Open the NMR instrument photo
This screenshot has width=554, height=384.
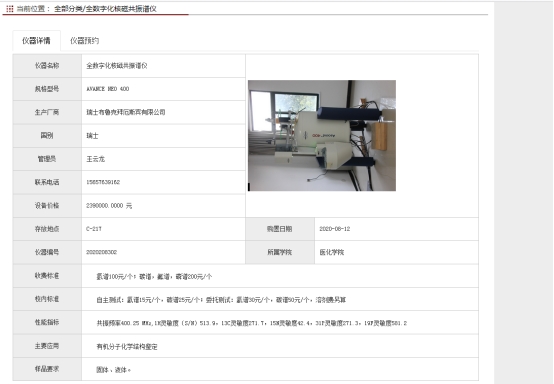[322, 136]
